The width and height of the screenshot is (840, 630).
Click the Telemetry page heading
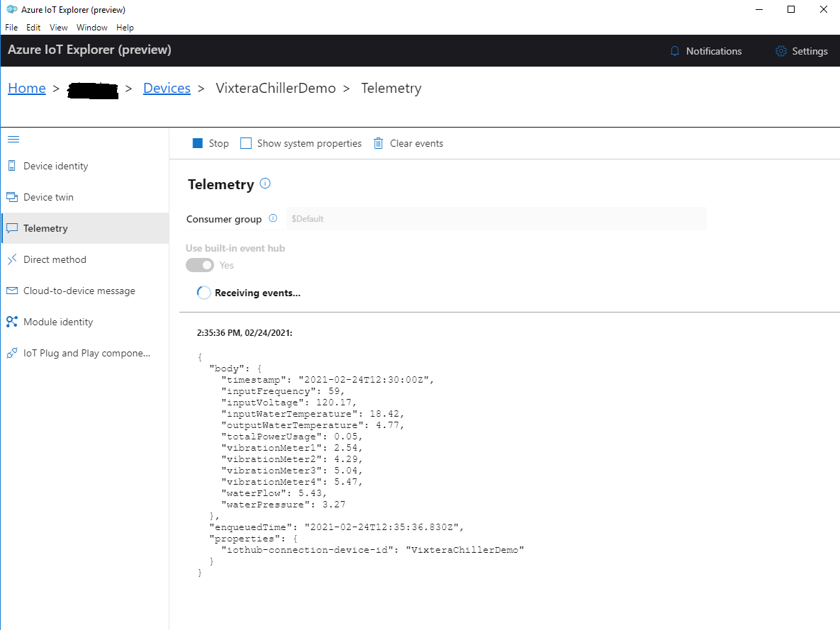pyautogui.click(x=220, y=184)
